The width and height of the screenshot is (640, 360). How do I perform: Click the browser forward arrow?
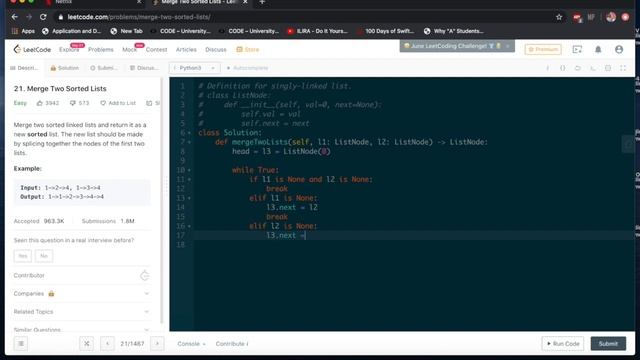tap(29, 17)
